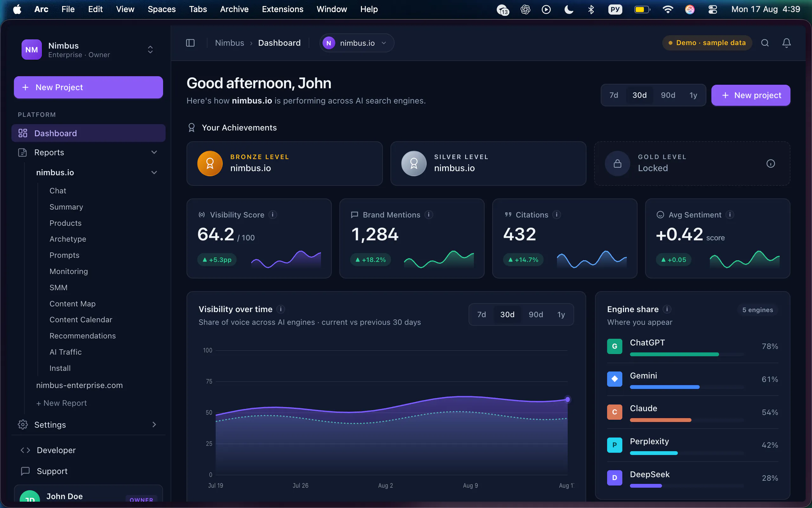Screen dimensions: 812x508
Task: Click the Gold Level info icon
Action: click(x=770, y=164)
